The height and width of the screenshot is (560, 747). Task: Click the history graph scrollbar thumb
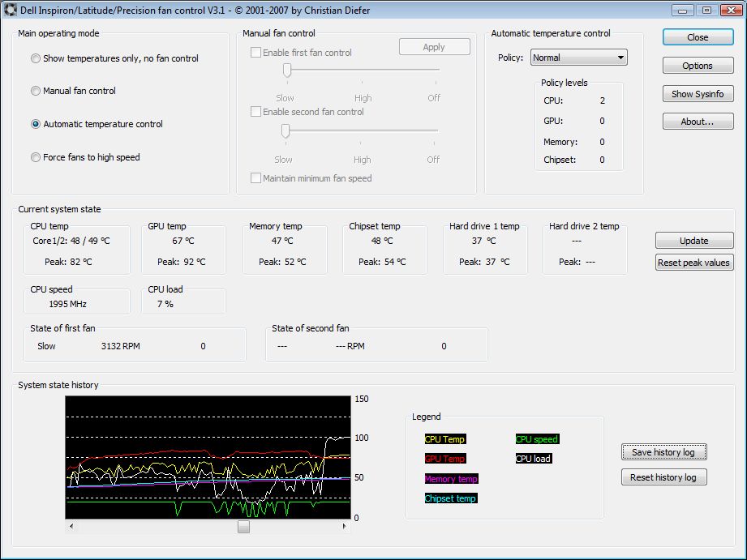pyautogui.click(x=243, y=527)
